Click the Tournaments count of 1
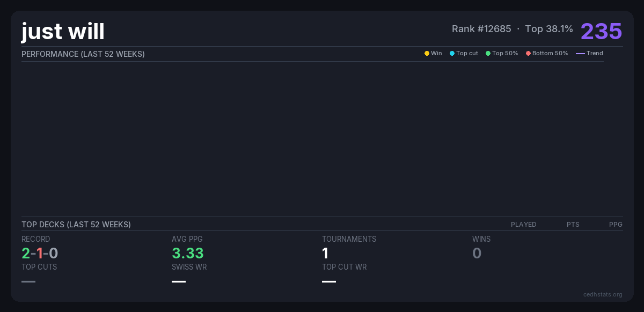This screenshot has width=644, height=312. coord(325,253)
